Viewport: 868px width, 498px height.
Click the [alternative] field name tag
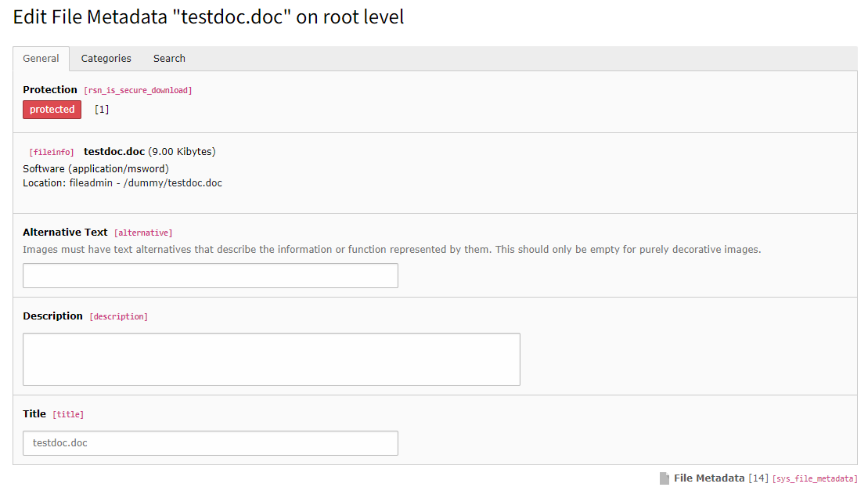click(143, 233)
